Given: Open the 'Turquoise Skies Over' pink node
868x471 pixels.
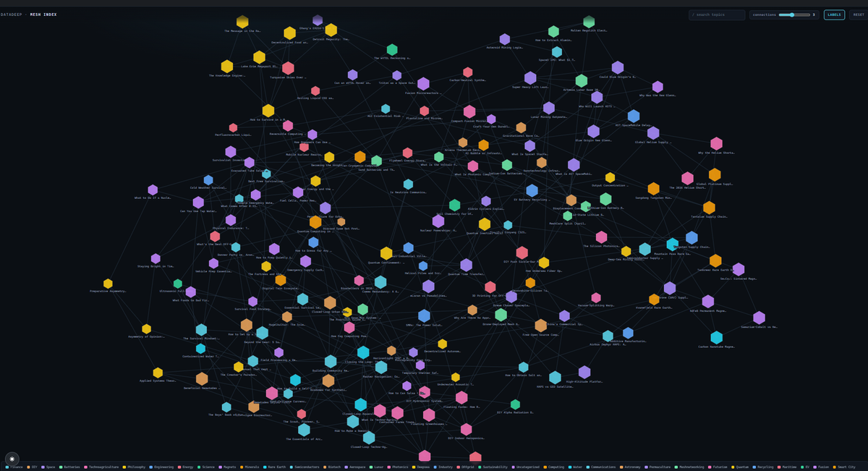Looking at the screenshot, I should [288, 69].
